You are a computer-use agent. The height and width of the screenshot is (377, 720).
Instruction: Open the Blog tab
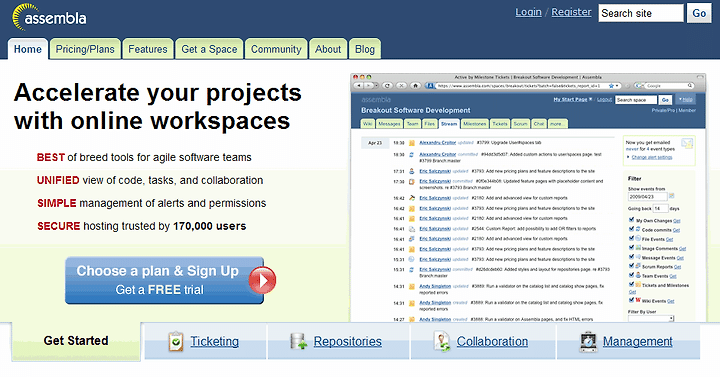tap(365, 49)
